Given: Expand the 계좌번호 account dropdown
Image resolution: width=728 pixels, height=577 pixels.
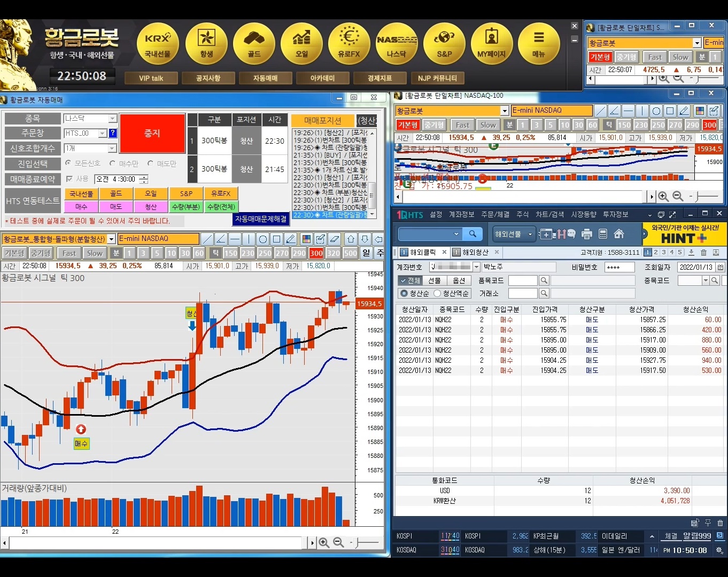Looking at the screenshot, I should coord(476,267).
